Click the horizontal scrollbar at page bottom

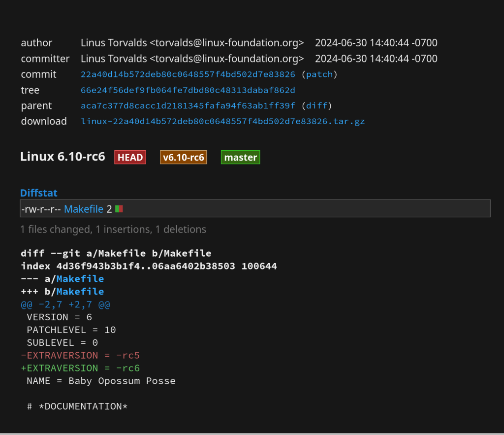click(252, 434)
